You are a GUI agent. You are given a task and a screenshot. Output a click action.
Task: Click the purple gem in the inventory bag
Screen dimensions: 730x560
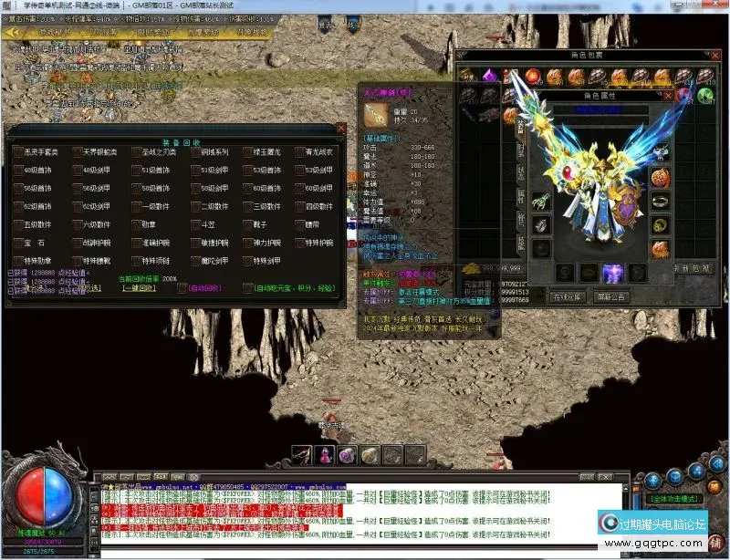click(491, 76)
